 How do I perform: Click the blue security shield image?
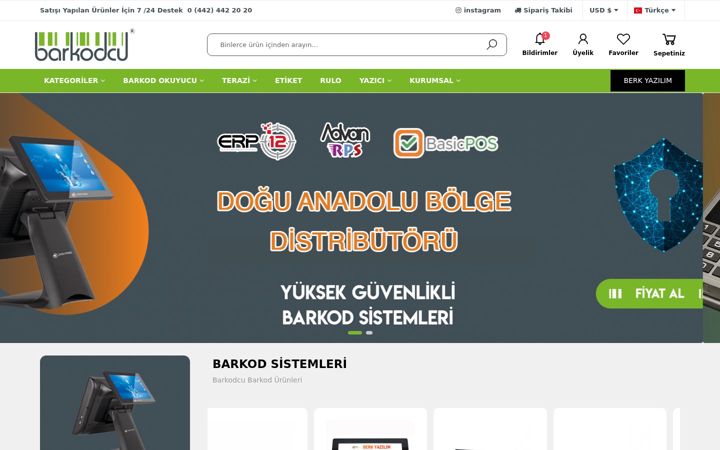(x=658, y=195)
